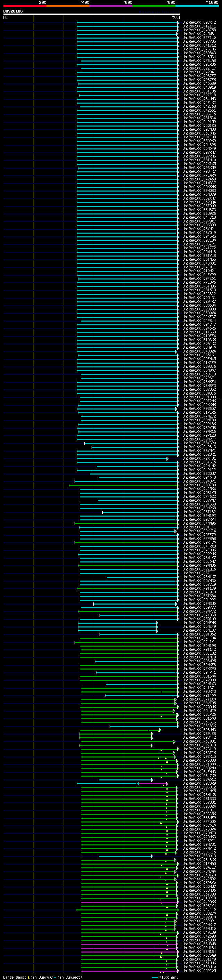Select the label UniRef100_B9VRH6

199,156
